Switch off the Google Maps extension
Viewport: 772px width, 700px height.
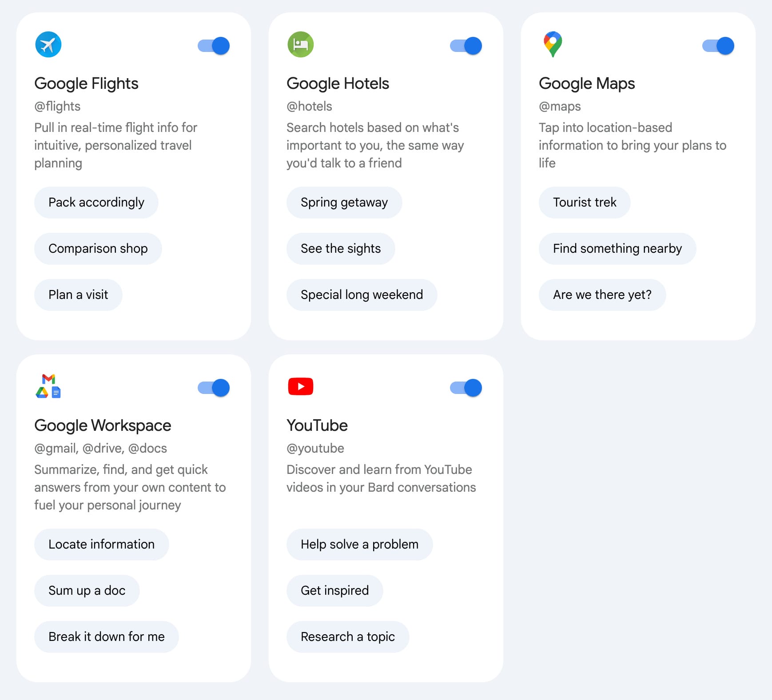[x=718, y=46]
